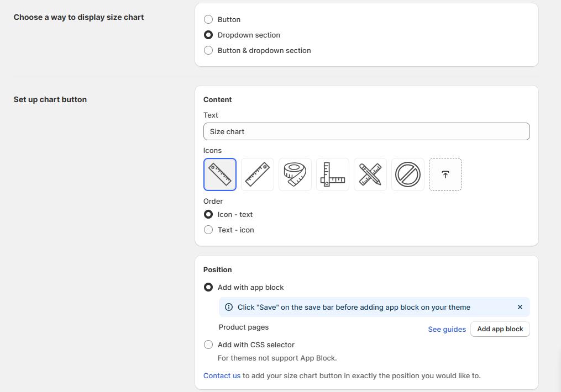
Task: Click the 'Set up chart button' heading
Action: (x=50, y=99)
